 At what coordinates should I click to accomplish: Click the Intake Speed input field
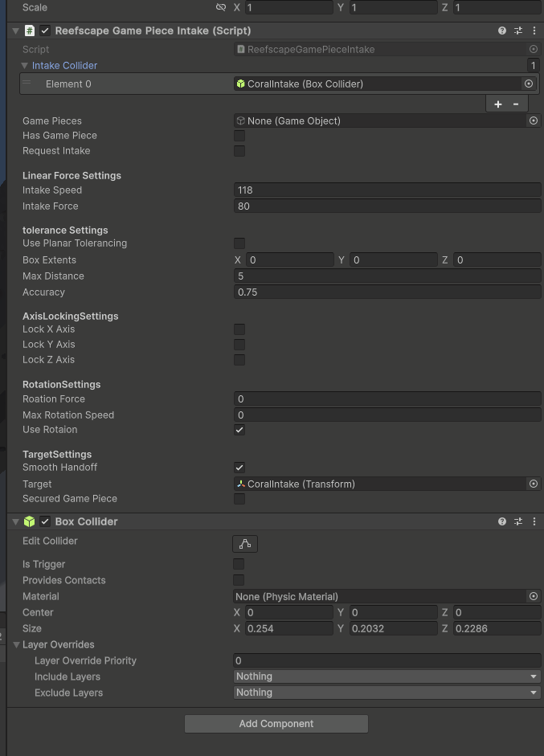387,190
